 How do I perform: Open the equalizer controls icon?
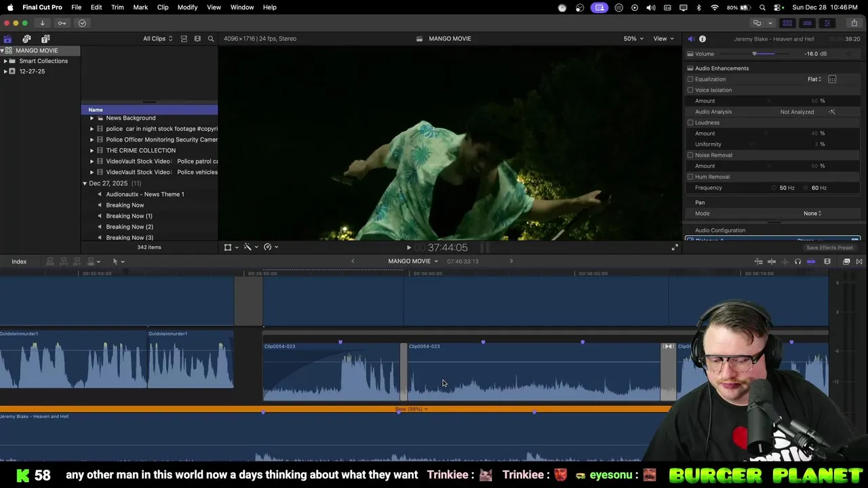[832, 79]
